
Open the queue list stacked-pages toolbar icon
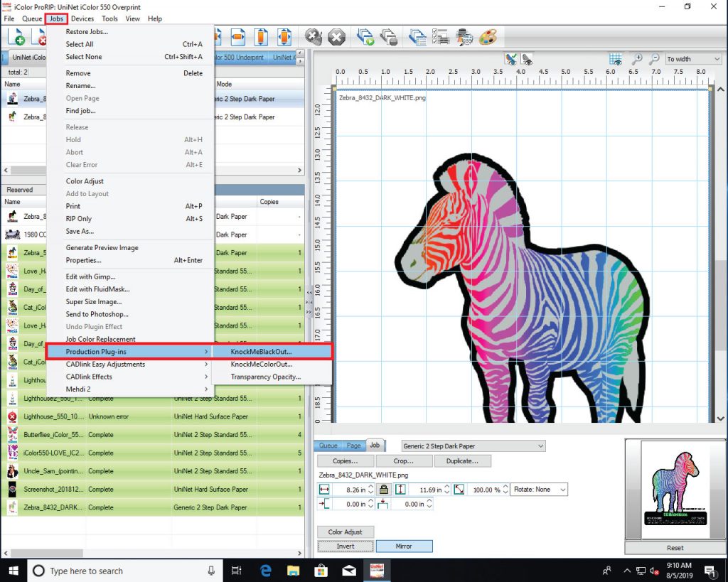click(x=418, y=37)
